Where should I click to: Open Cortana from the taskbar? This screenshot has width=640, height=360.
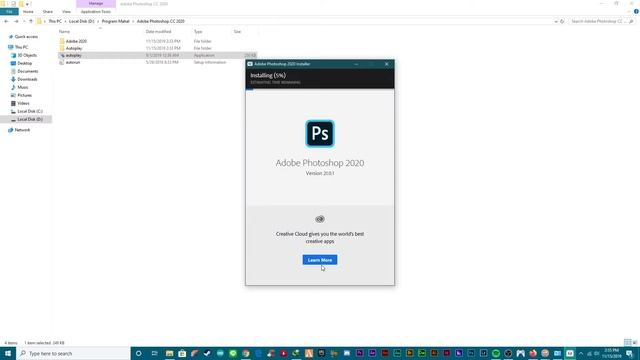coord(138,353)
